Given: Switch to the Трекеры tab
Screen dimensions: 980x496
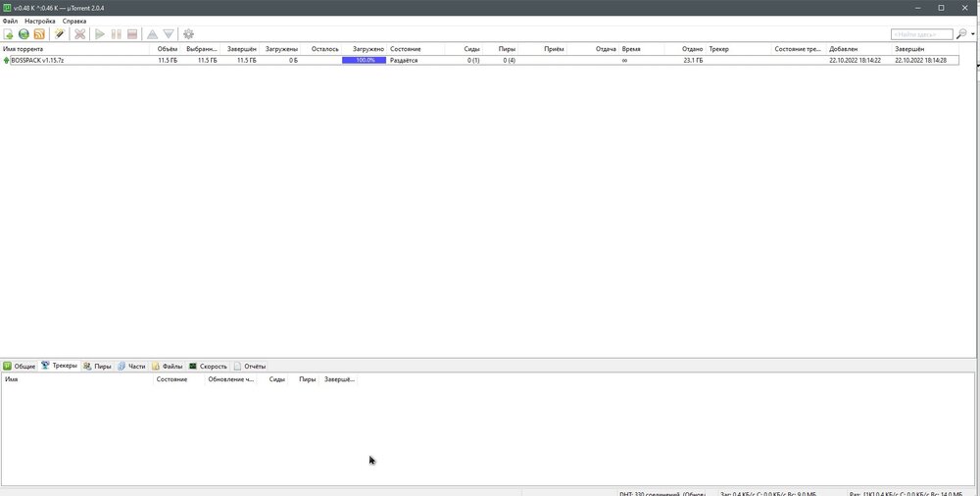Looking at the screenshot, I should [60, 366].
